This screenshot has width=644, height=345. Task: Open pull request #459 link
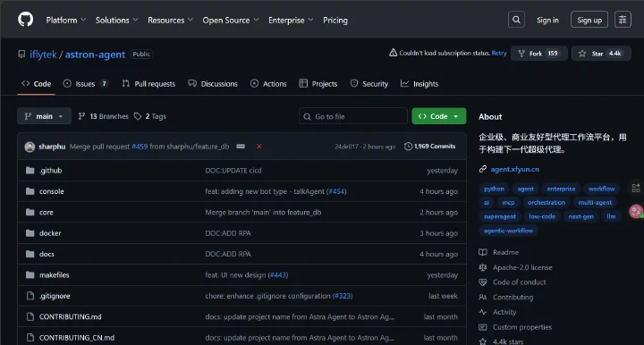(140, 147)
